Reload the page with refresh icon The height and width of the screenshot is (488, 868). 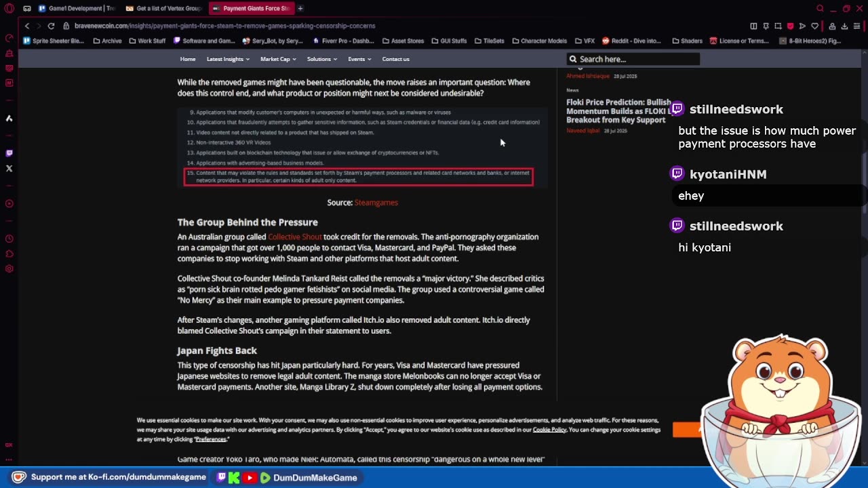pyautogui.click(x=51, y=26)
